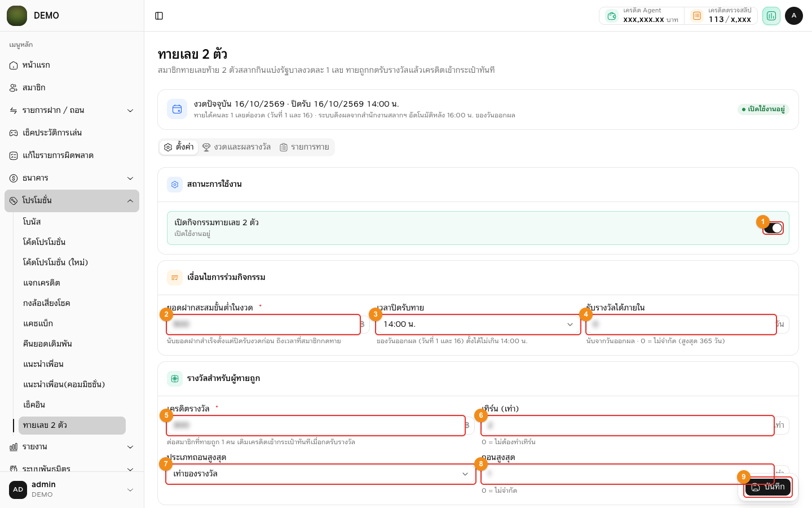Click the DEMO logo avatar
The image size is (812, 508).
[17, 16]
